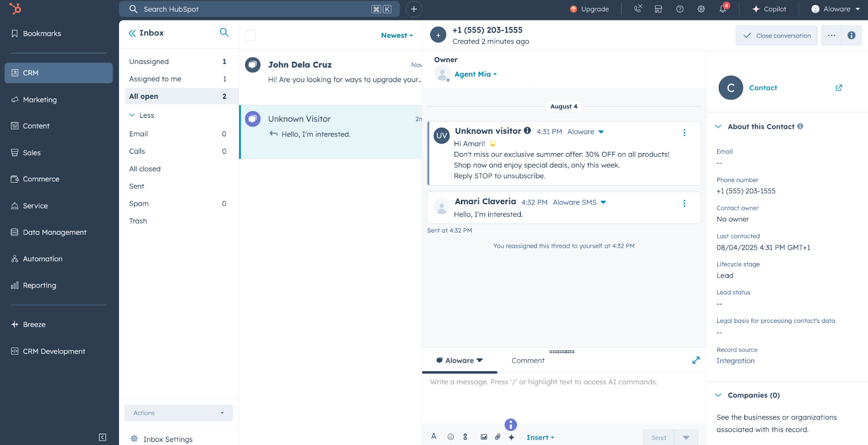Switch to the Comment tab
Screen dimensions: 868x445
pos(528,360)
